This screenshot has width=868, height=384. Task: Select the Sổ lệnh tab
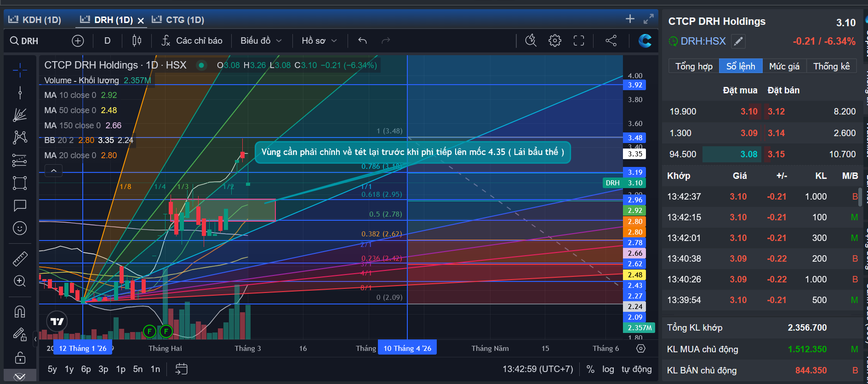(x=741, y=66)
